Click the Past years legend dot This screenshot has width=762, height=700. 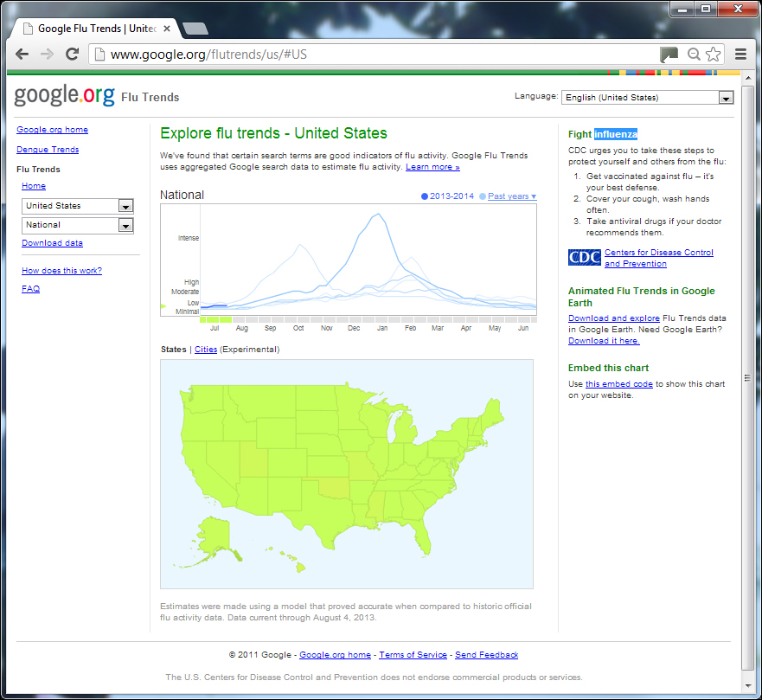tap(483, 196)
